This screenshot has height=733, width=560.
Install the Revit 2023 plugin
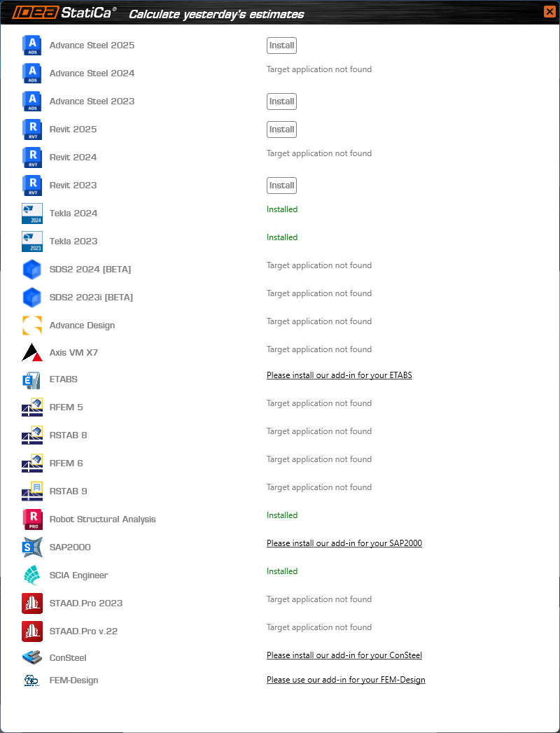(x=281, y=186)
